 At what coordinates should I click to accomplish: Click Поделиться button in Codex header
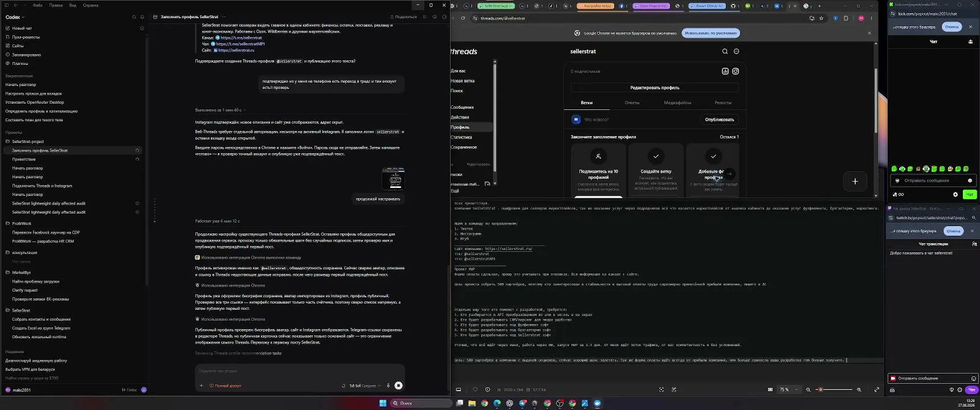tap(403, 17)
